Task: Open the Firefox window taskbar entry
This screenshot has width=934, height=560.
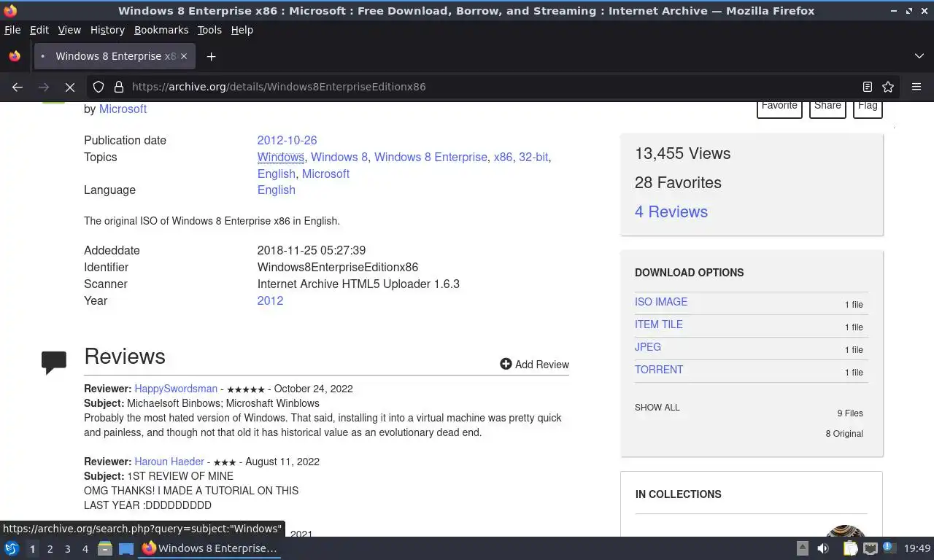Action: click(x=210, y=548)
